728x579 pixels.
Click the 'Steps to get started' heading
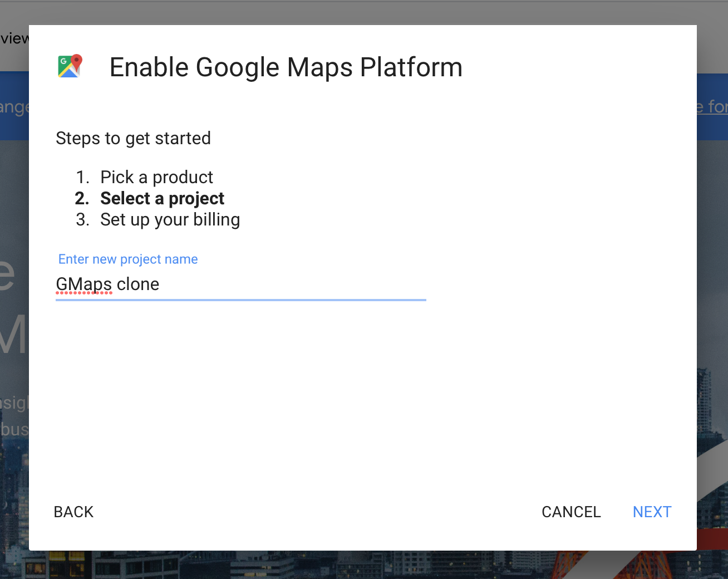(133, 139)
